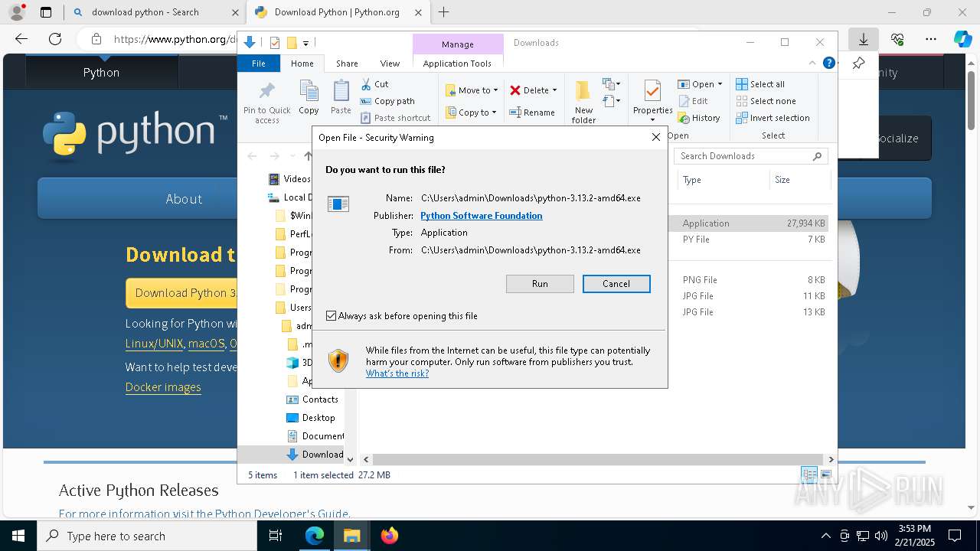Click Select all in ribbon
Viewport: 980px width, 551px height.
(760, 84)
